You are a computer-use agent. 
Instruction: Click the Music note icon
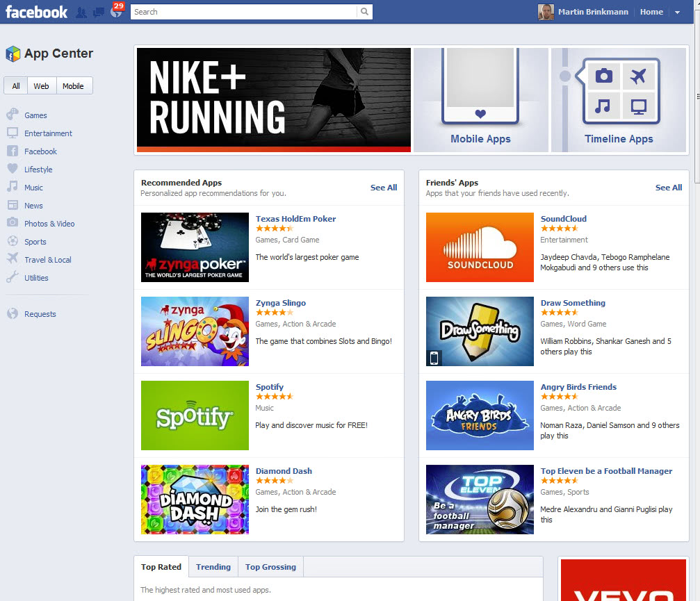13,186
